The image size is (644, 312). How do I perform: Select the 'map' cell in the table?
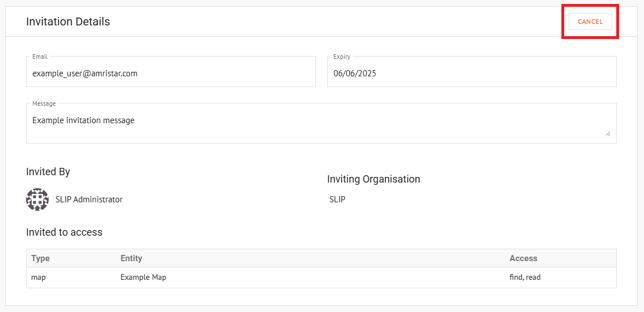tap(38, 278)
